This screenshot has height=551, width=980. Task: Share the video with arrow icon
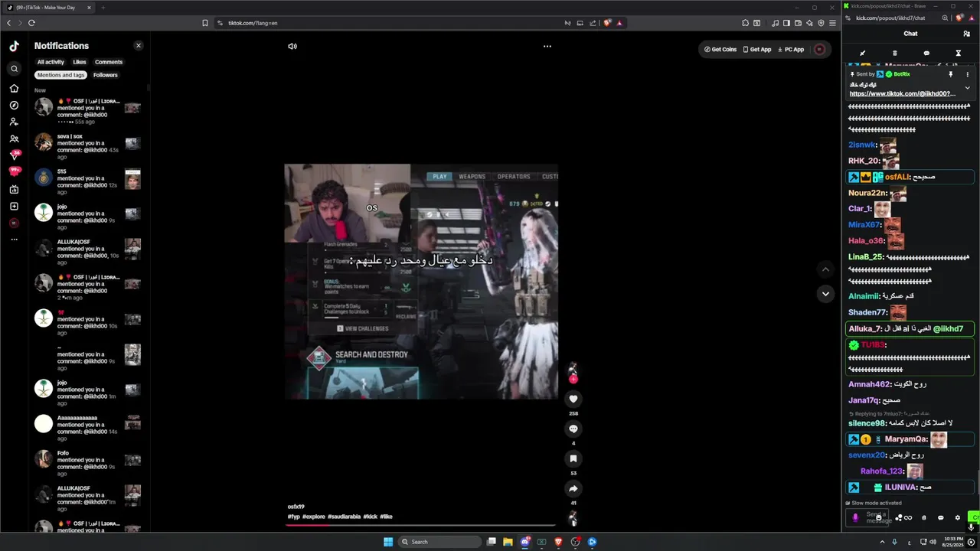click(573, 488)
